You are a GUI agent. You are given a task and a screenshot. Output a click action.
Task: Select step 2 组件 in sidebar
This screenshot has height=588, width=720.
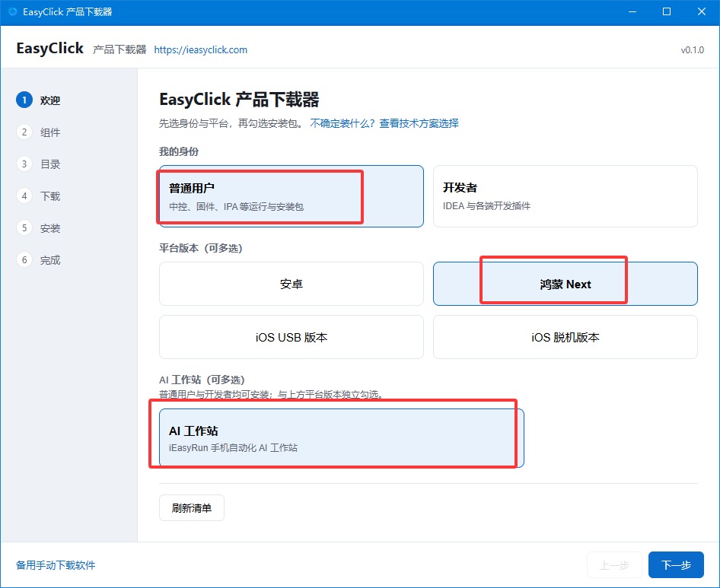39,132
